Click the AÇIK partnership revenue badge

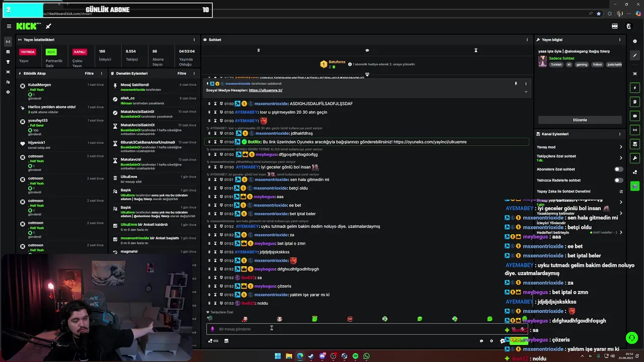(51, 52)
